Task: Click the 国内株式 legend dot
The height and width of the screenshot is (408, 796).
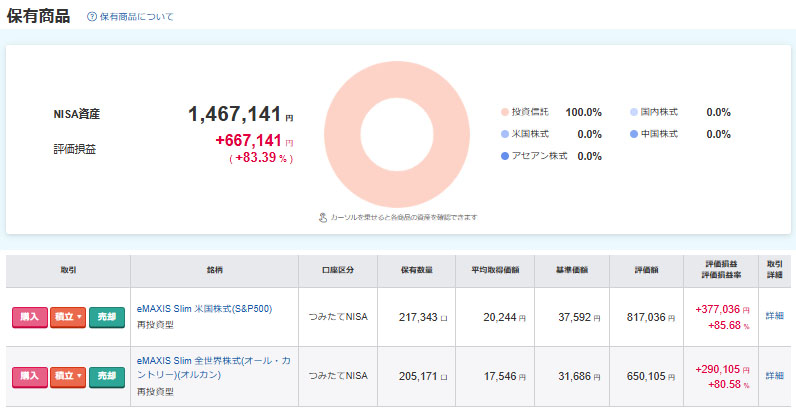Action: pyautogui.click(x=634, y=112)
